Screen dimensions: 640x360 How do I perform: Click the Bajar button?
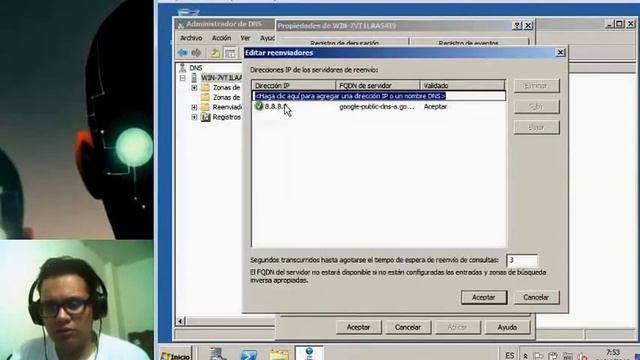536,127
